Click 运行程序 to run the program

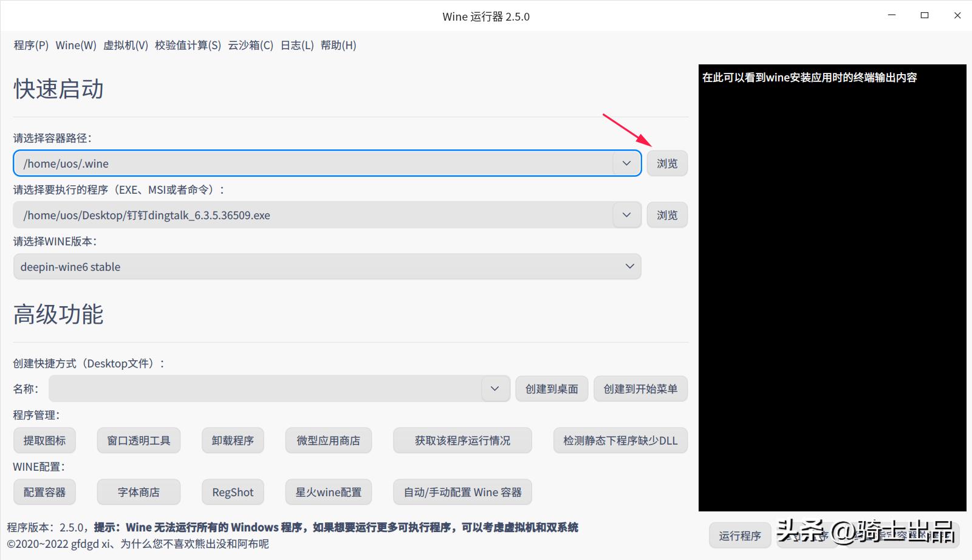pyautogui.click(x=740, y=535)
